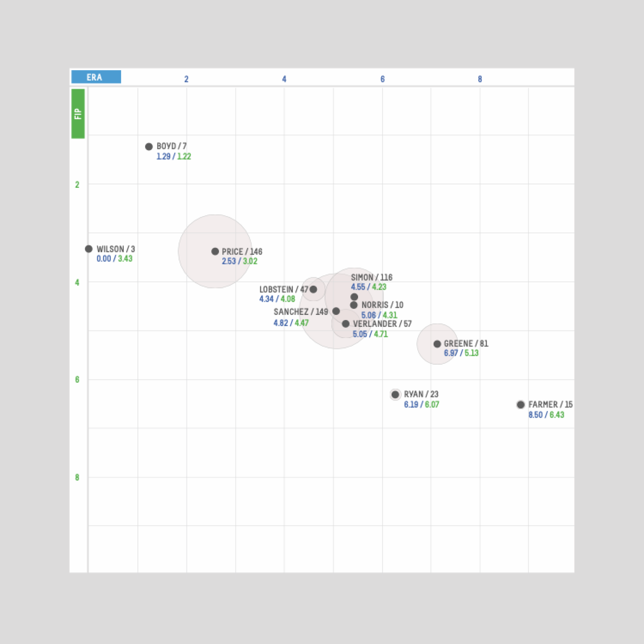This screenshot has height=644, width=644.
Task: Click the label text 'WILSON / 3'
Action: [116, 249]
